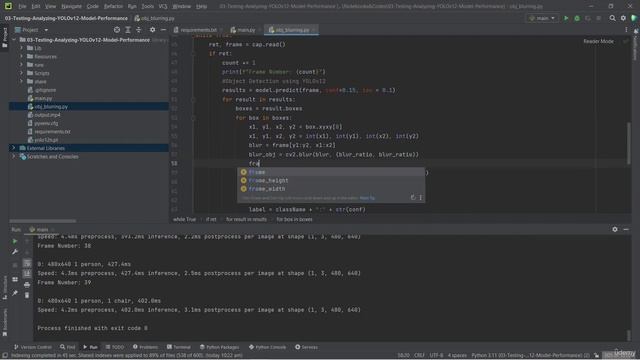Open Python Packages tool window
640x360 pixels.
point(220,347)
